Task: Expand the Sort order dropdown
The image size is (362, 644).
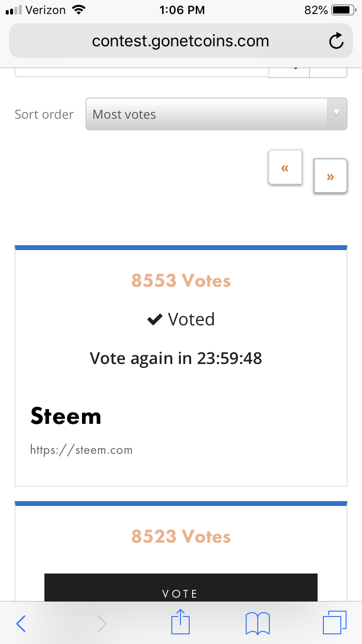Action: (216, 114)
